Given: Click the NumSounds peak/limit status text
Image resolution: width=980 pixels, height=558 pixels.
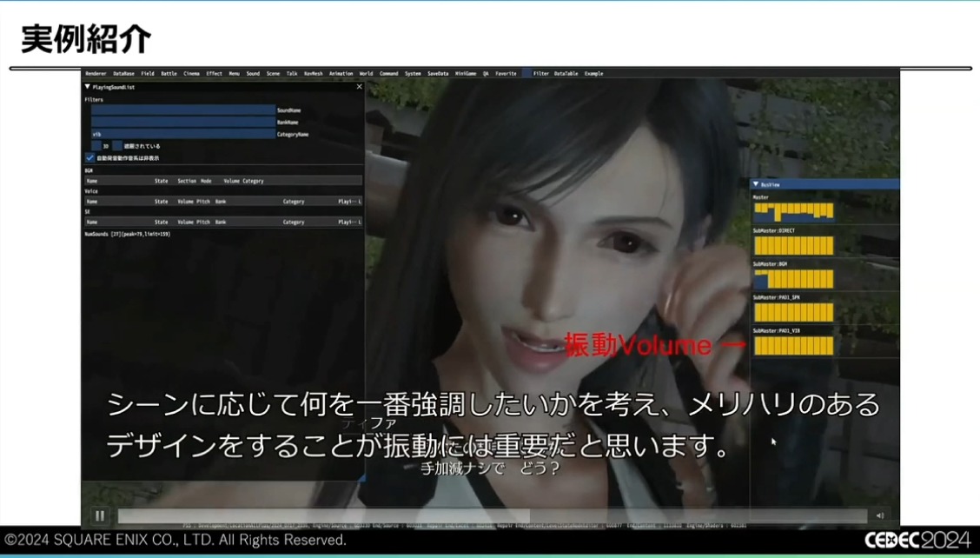Looking at the screenshot, I should click(x=128, y=234).
